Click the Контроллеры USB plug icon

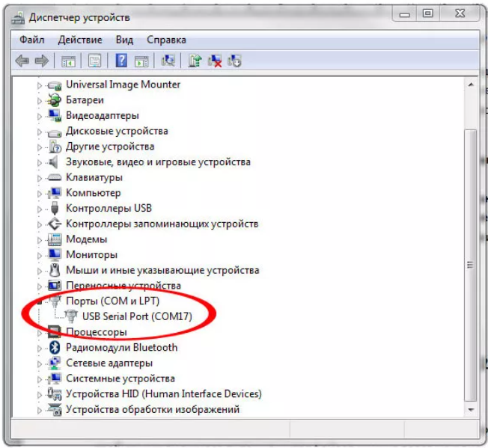[55, 208]
